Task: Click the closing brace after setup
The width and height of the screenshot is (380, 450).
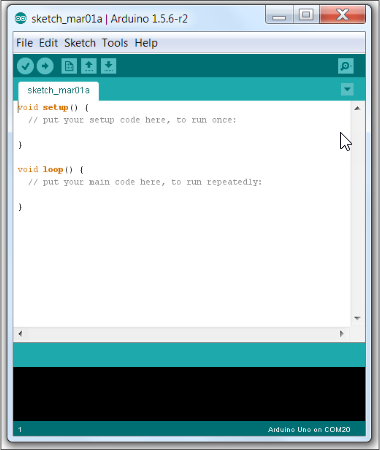Action: tap(20, 145)
